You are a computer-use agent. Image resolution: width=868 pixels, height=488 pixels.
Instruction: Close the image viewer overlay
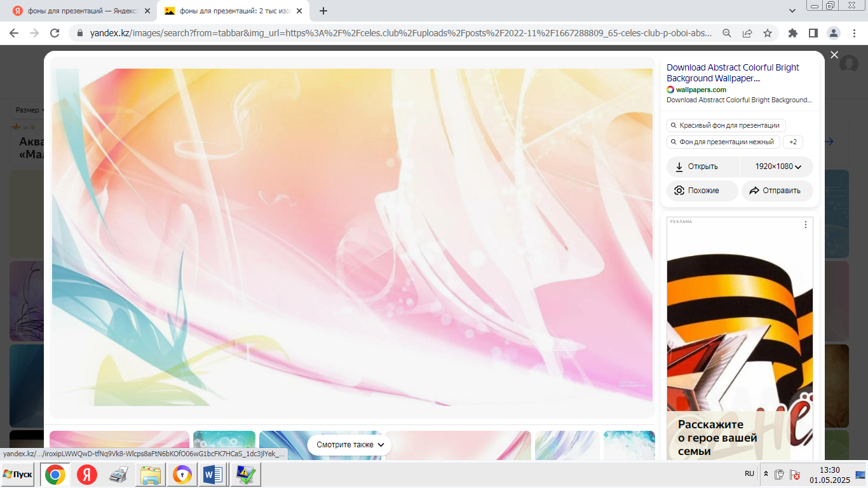click(x=834, y=55)
